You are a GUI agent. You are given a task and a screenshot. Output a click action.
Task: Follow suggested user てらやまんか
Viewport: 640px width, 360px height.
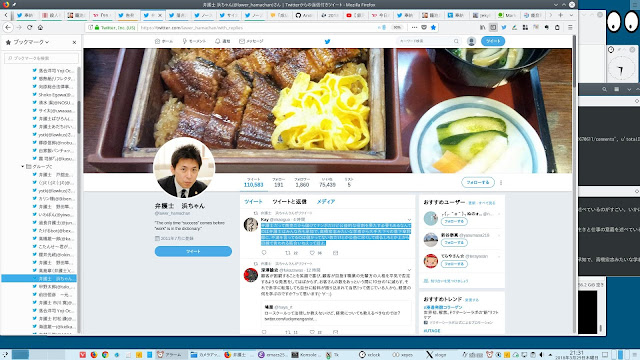[x=454, y=264]
